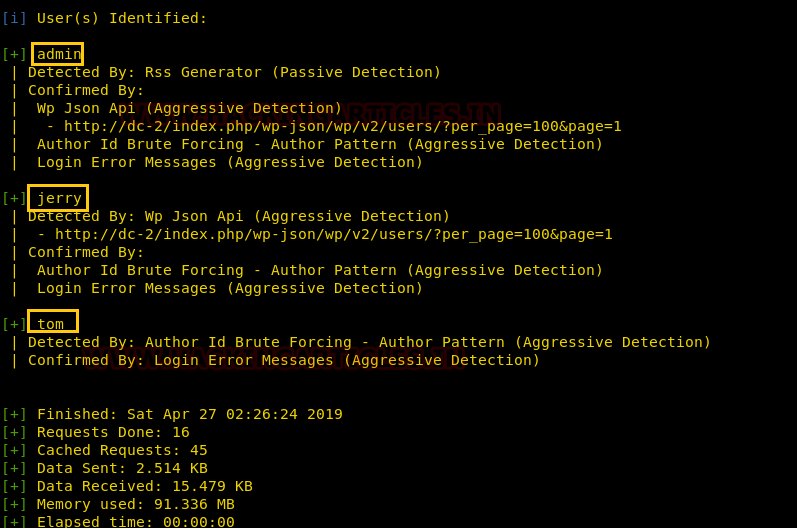
Task: Click the [+] marker before Finished line
Action: [14, 414]
